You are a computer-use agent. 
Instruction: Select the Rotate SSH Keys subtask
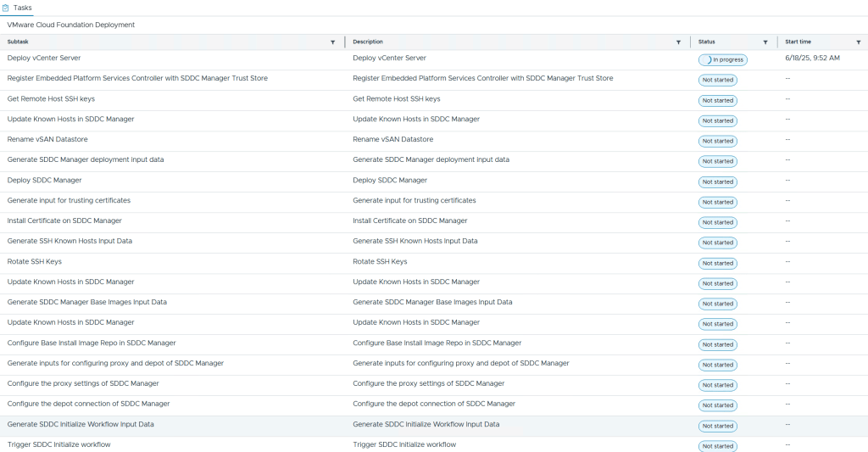(35, 262)
